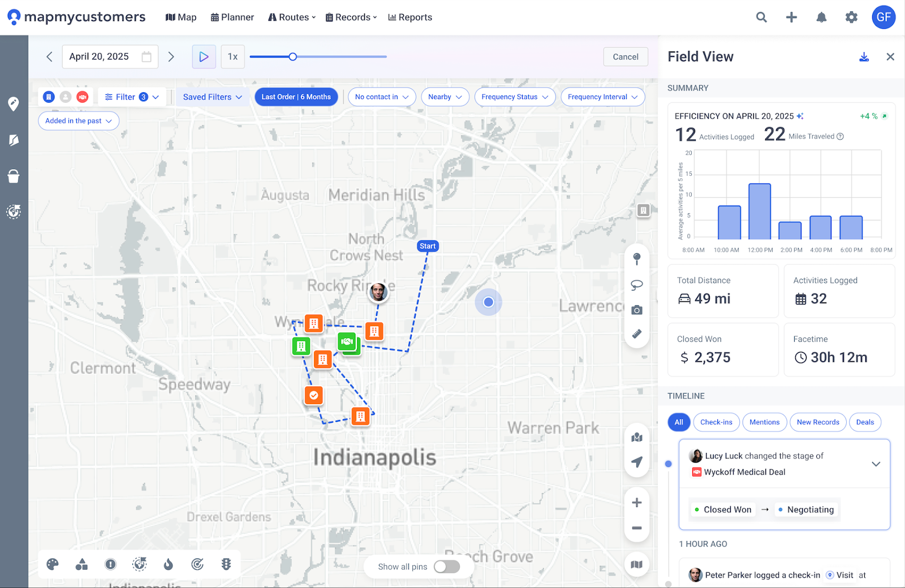Open the Routes menu
Image resolution: width=905 pixels, height=588 pixels.
click(x=292, y=18)
